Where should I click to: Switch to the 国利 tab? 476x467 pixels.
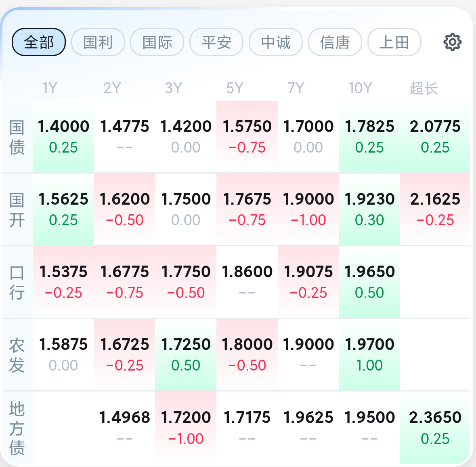(98, 42)
